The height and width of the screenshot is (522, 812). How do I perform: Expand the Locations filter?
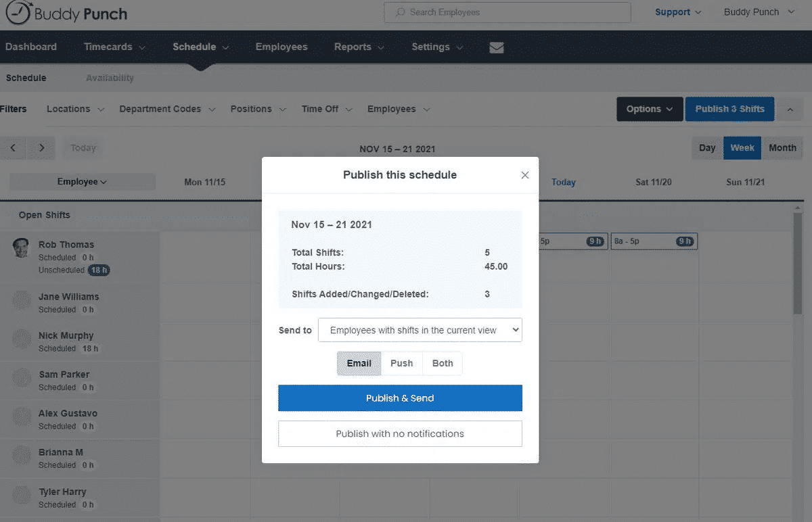pyautogui.click(x=76, y=109)
